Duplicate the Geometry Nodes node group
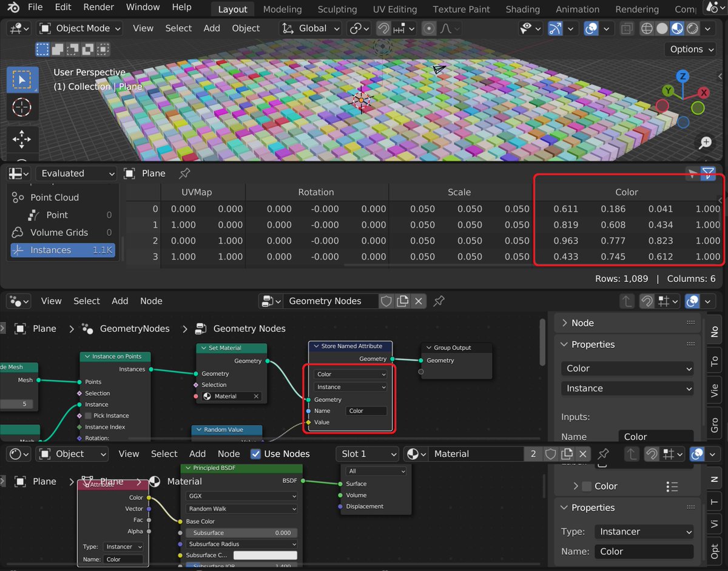 [402, 301]
